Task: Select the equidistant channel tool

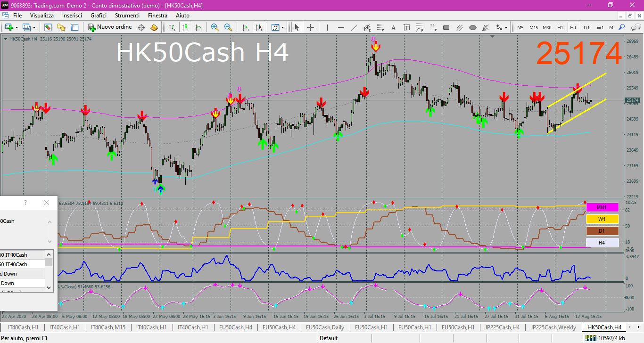Action: click(x=367, y=27)
